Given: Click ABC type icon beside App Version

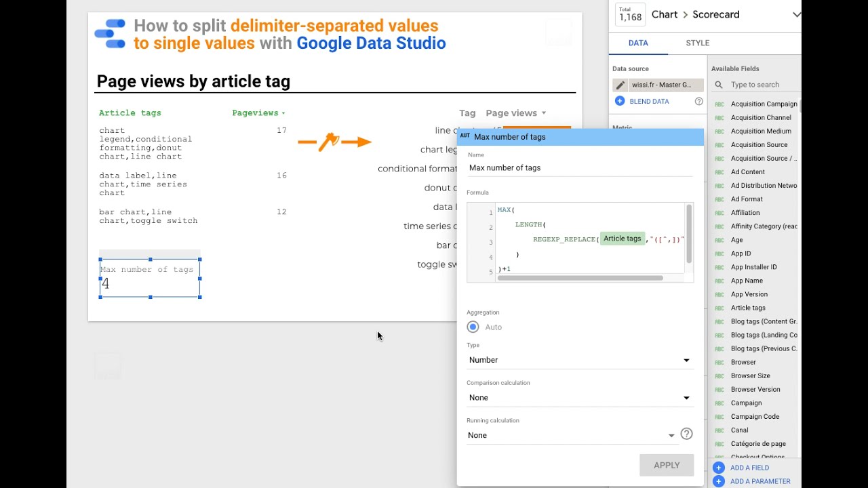Looking at the screenshot, I should [x=719, y=294].
